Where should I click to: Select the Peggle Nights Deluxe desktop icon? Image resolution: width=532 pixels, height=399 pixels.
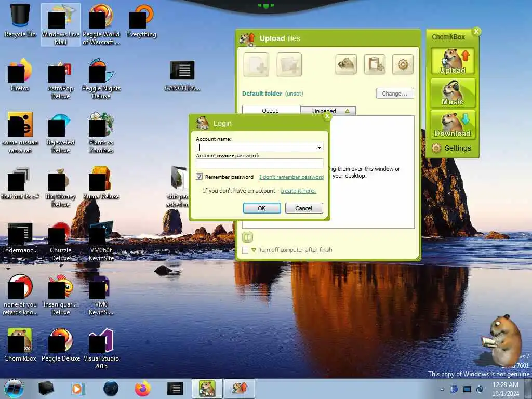101,79
